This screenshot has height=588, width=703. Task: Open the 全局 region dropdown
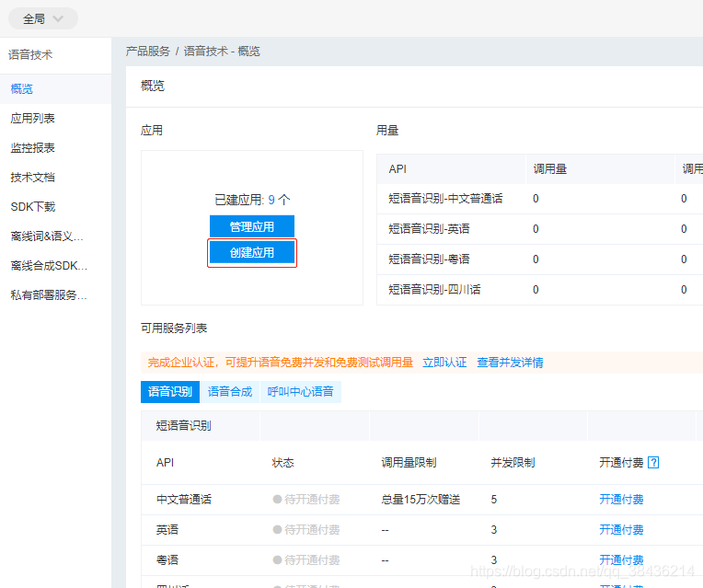(x=43, y=18)
